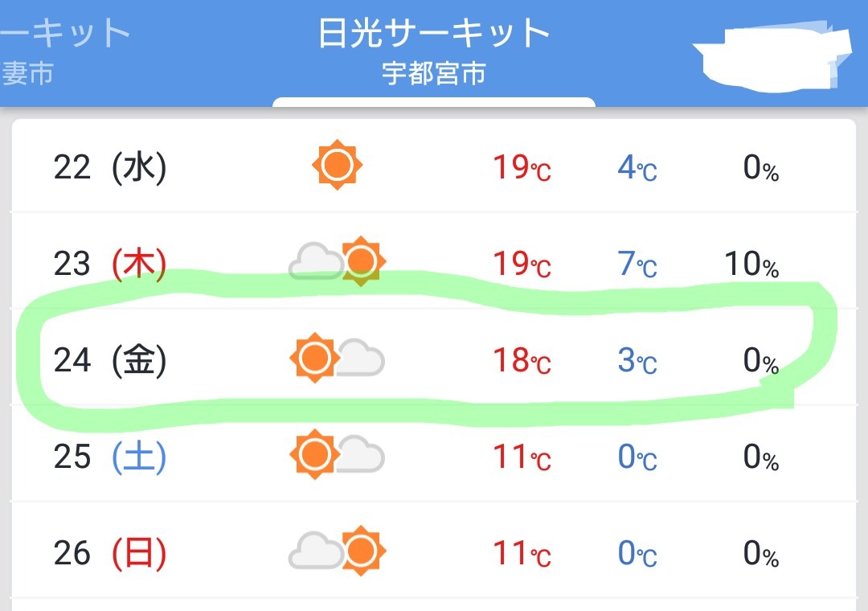The height and width of the screenshot is (611, 868).
Task: Open the 22 (水) forecast row
Action: 434,165
